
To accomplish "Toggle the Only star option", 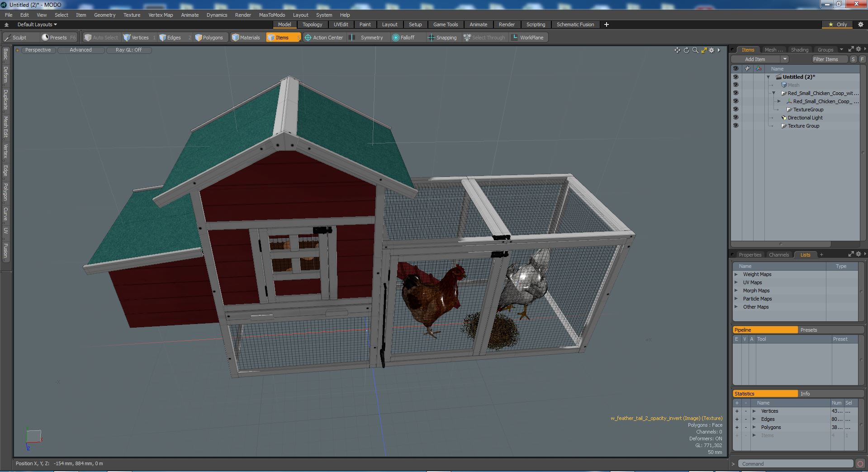I will tap(838, 24).
